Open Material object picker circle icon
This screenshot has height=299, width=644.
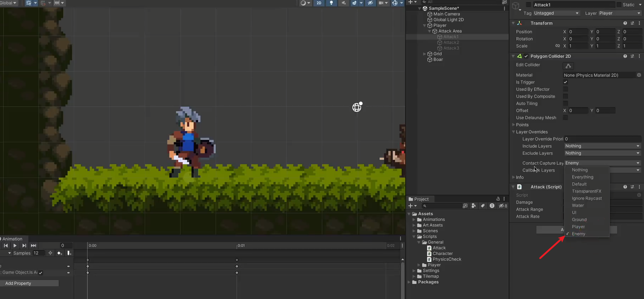639,75
